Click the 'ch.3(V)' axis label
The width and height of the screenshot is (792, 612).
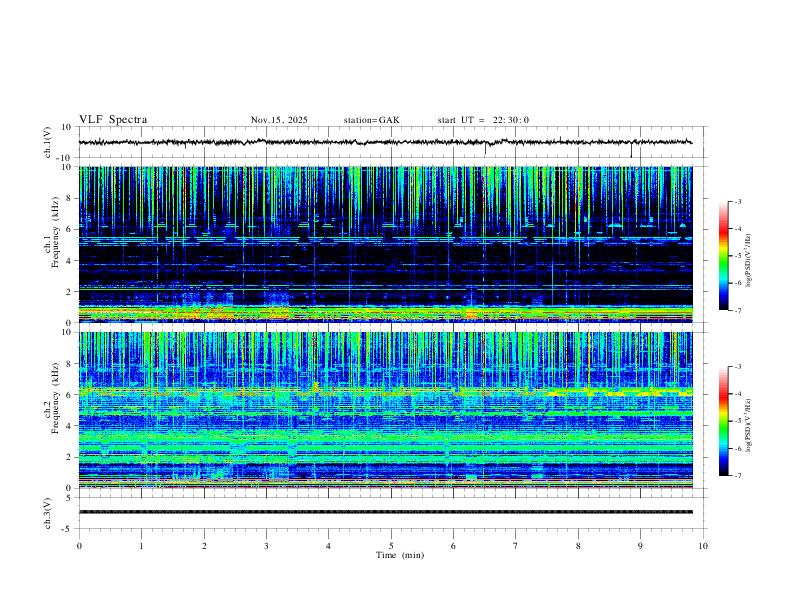[x=48, y=514]
